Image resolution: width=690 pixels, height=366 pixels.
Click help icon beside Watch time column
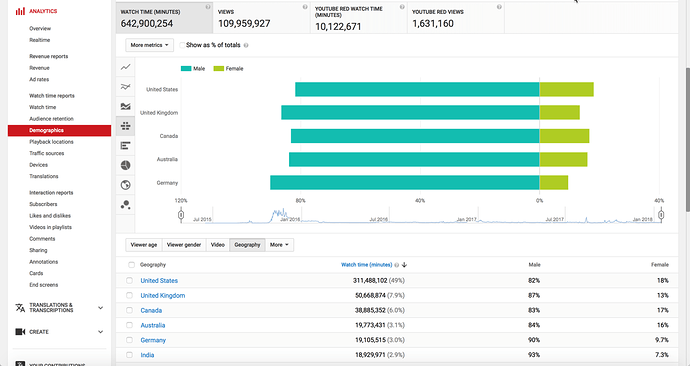[396, 265]
